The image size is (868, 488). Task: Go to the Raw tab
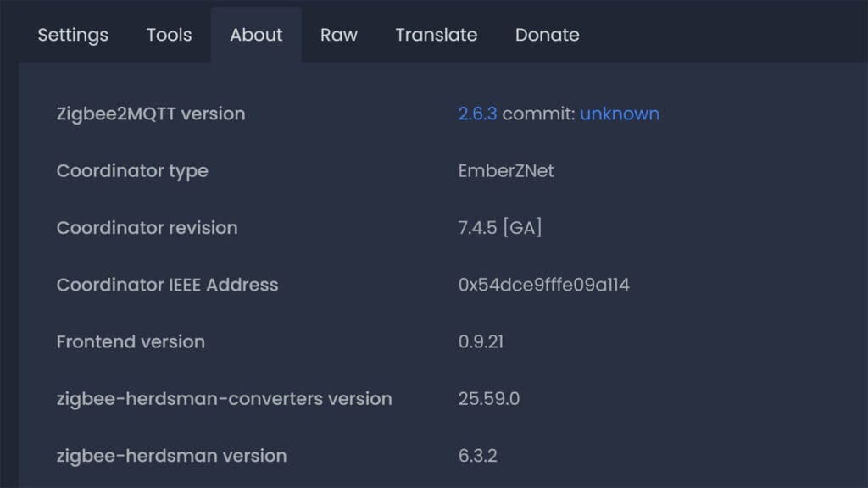[x=338, y=35]
